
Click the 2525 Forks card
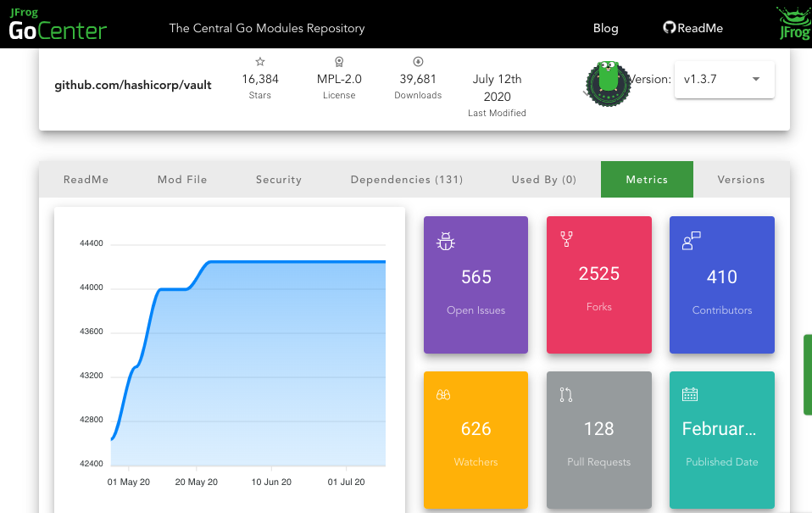[599, 285]
